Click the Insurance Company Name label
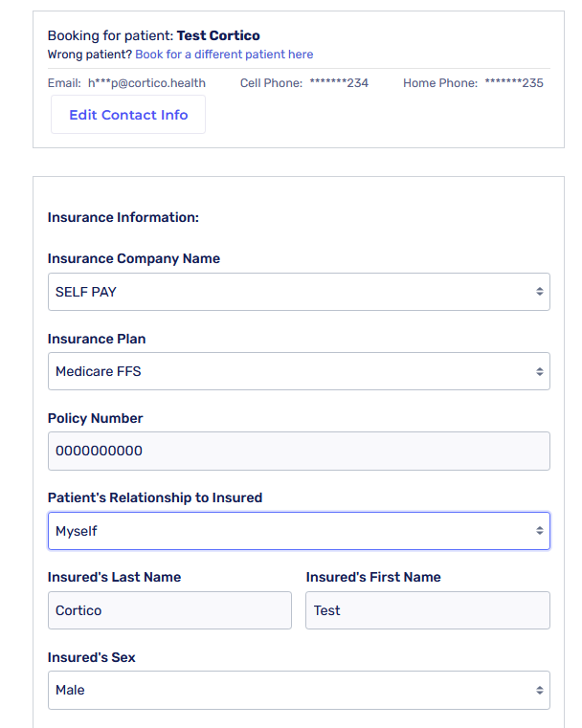The width and height of the screenshot is (582, 728). 133,258
